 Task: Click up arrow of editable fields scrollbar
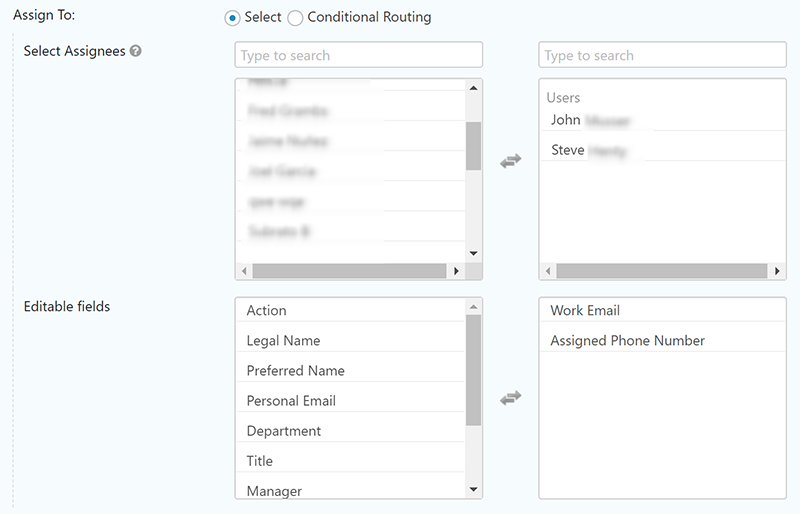tap(473, 307)
